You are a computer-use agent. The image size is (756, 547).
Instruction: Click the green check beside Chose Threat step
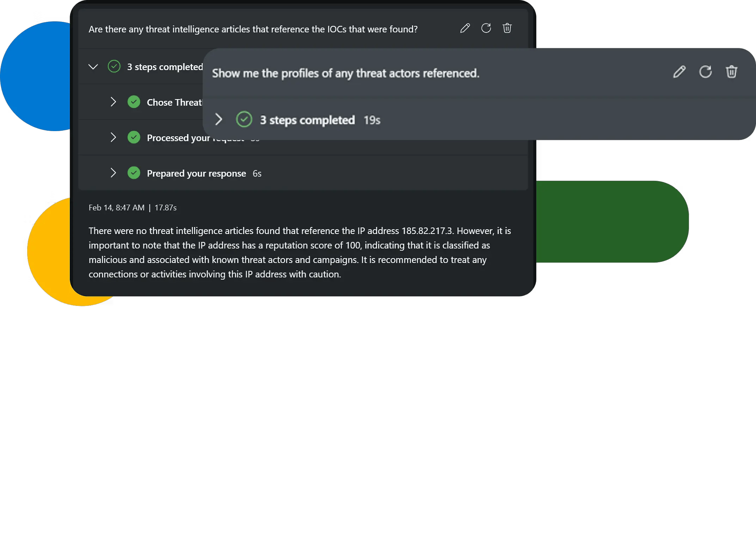[x=134, y=102]
